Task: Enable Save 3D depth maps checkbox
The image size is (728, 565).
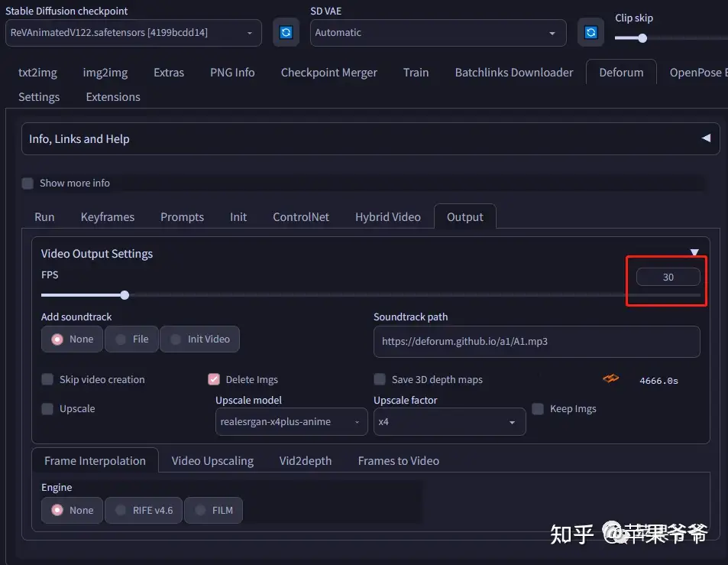Action: tap(380, 380)
